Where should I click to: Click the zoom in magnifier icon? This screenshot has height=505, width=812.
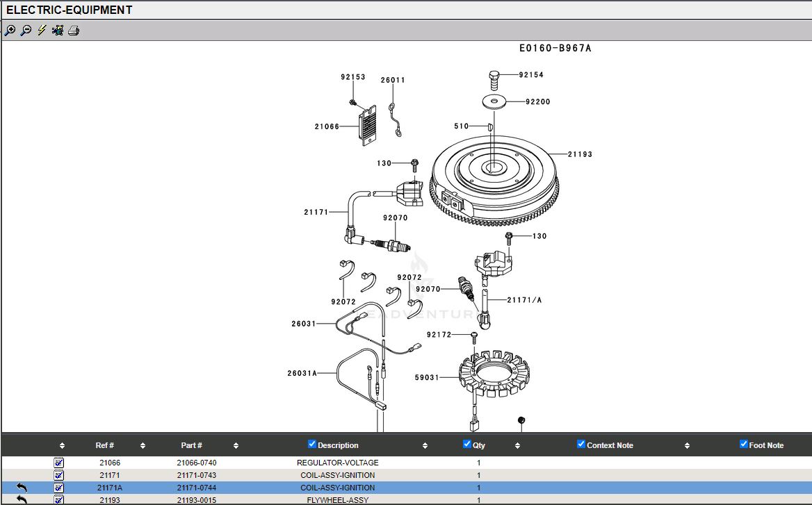point(10,31)
